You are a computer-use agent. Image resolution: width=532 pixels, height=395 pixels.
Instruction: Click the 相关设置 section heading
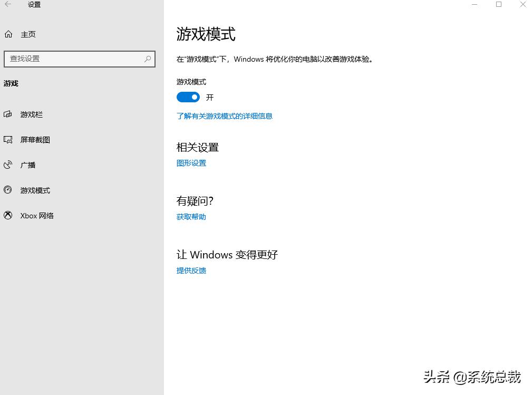(x=197, y=148)
